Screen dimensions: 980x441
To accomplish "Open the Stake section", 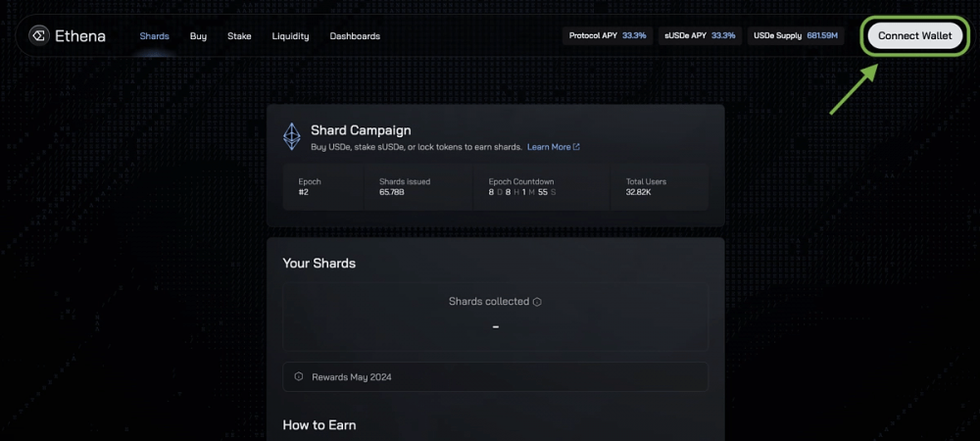I will (239, 36).
